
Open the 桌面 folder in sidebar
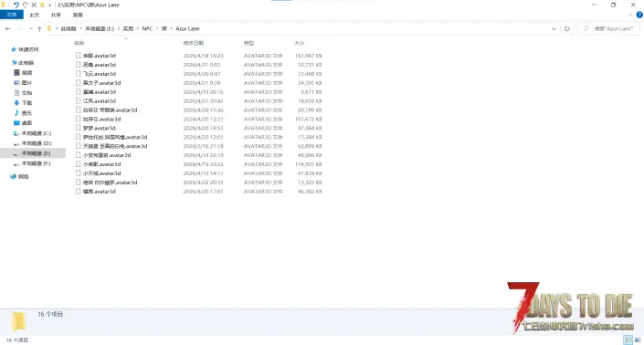click(x=23, y=123)
